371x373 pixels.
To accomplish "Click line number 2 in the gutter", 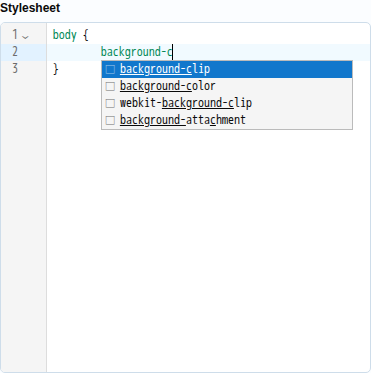I will (x=15, y=52).
